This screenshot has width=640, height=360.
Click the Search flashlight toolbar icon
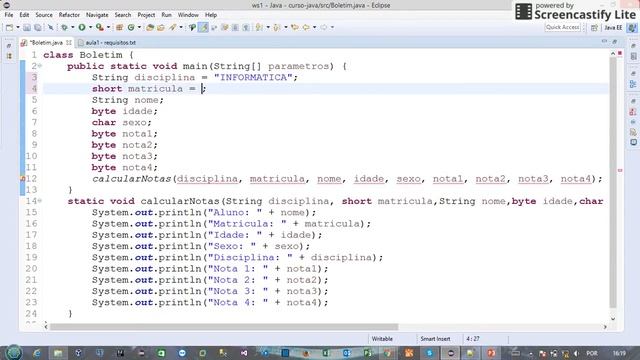coord(173,27)
